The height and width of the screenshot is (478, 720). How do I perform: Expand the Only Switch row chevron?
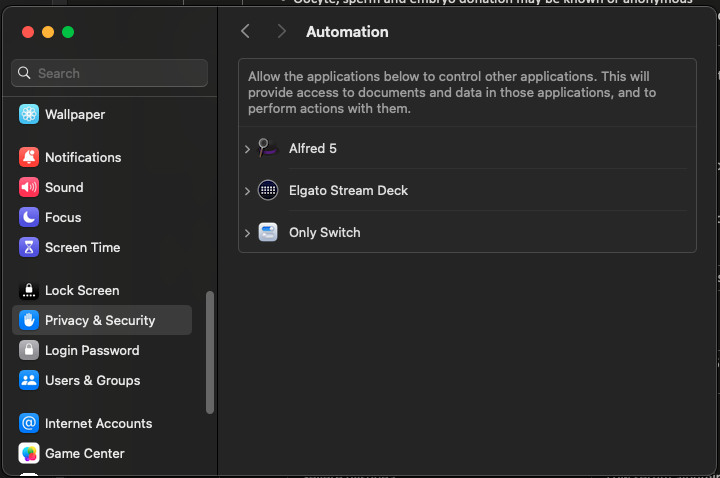247,233
